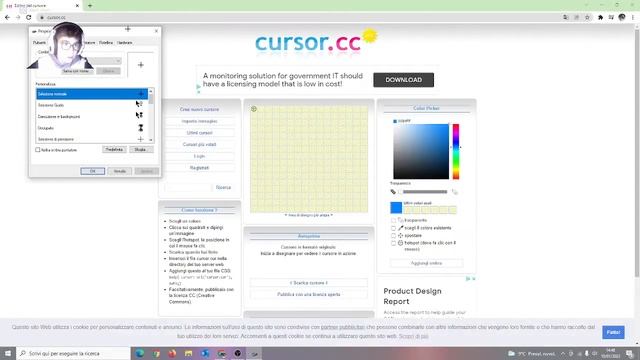This screenshot has height=360, width=640.
Task: Switch to the Pulsanti tab
Action: (40, 42)
